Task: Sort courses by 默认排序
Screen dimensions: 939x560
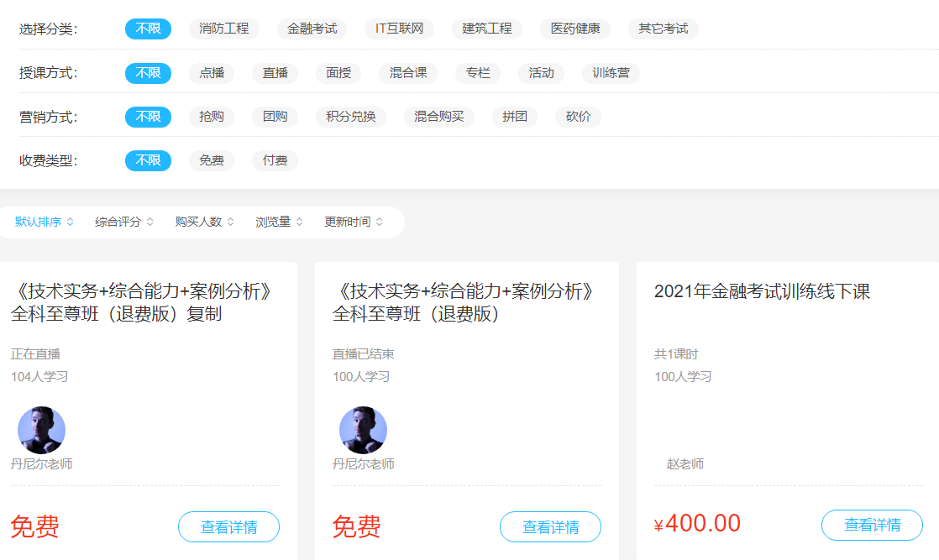Action: pos(38,222)
